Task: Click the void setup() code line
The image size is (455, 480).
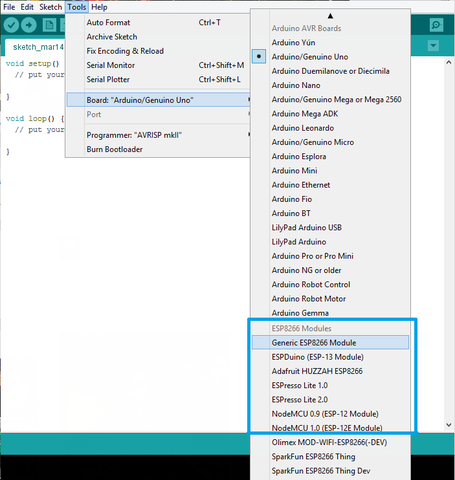Action: pos(33,64)
